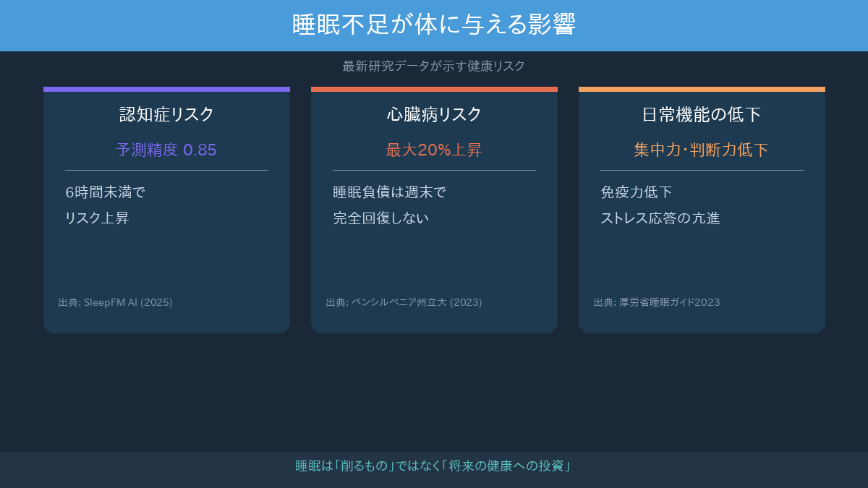Click the orange accent bar above 日常機能の低下
Image resolution: width=868 pixels, height=488 pixels.
(x=701, y=89)
